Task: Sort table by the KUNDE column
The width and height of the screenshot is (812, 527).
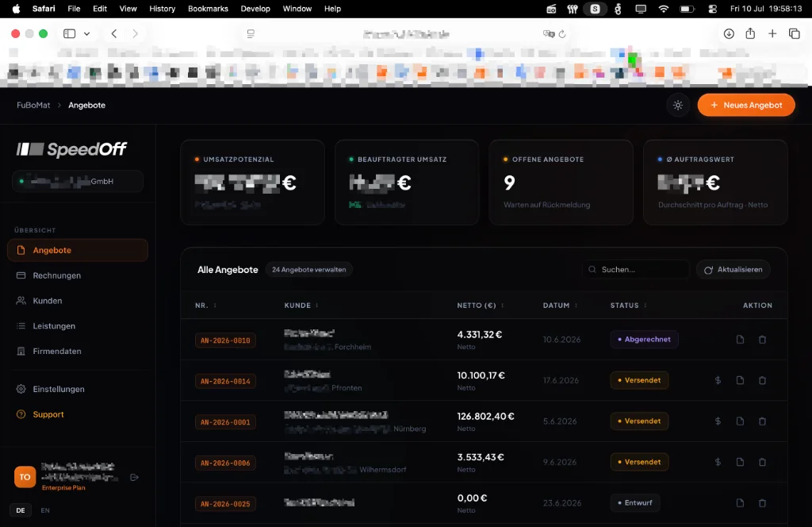Action: click(x=301, y=306)
